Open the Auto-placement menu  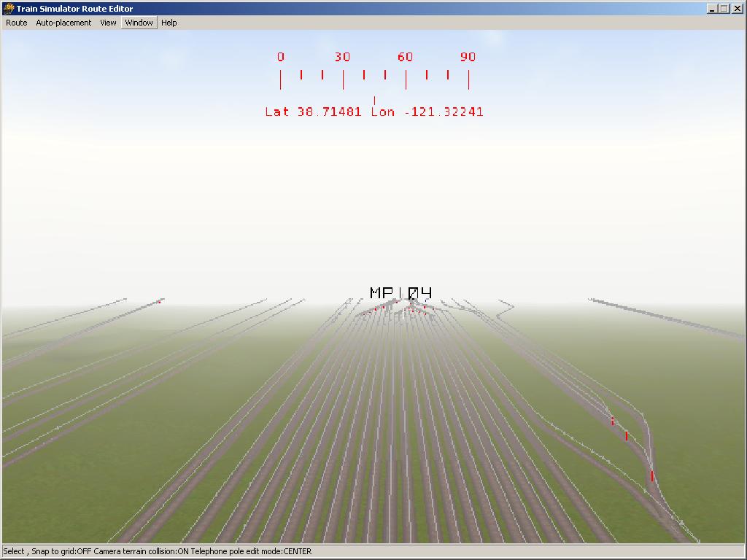(x=63, y=23)
